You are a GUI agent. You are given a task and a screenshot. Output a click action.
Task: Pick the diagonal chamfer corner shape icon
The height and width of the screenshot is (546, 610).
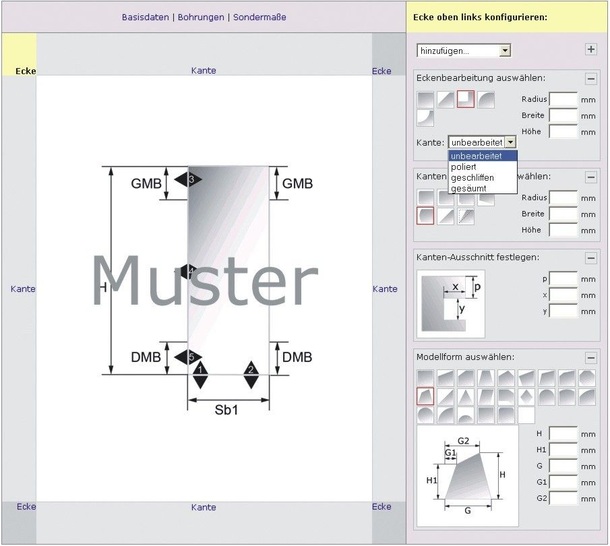pos(445,98)
